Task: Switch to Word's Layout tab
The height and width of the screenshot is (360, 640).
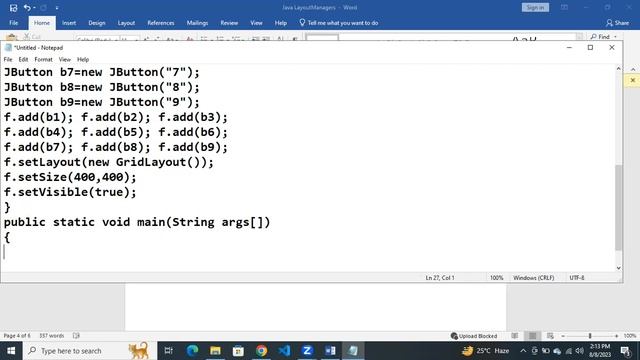Action: 126,23
